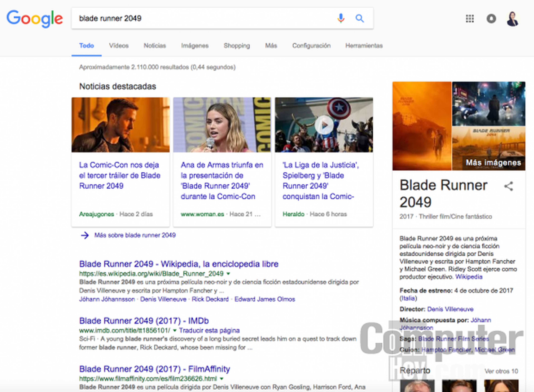Focus the search box with blade runner 2049
The image size is (534, 392).
(204, 18)
